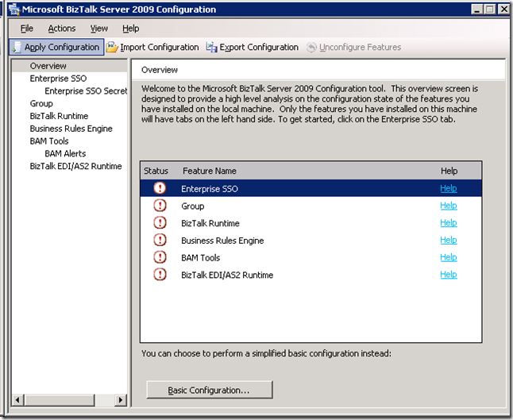The image size is (513, 420).
Task: Click the tree horizontal scrollbar thumb
Action: [x=60, y=399]
